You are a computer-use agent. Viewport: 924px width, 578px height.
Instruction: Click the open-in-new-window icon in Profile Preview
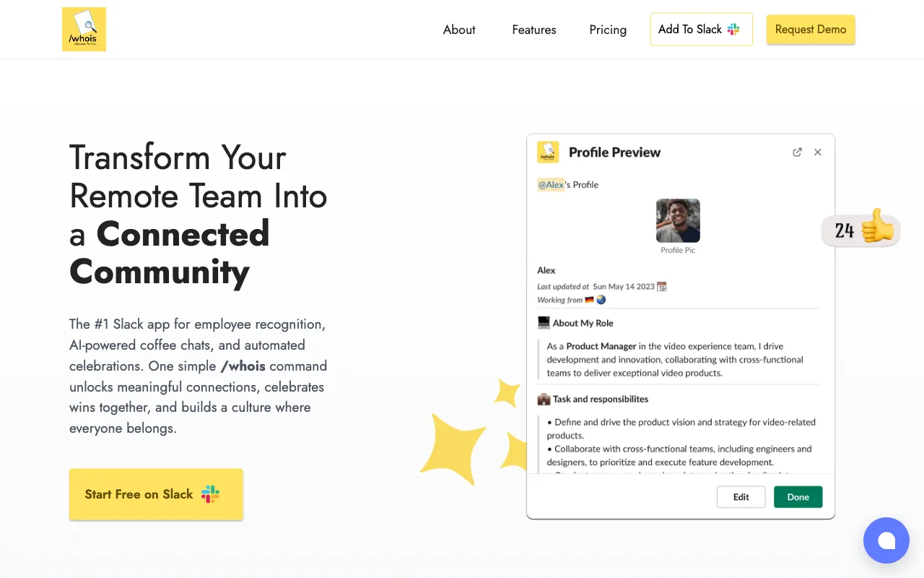(797, 152)
